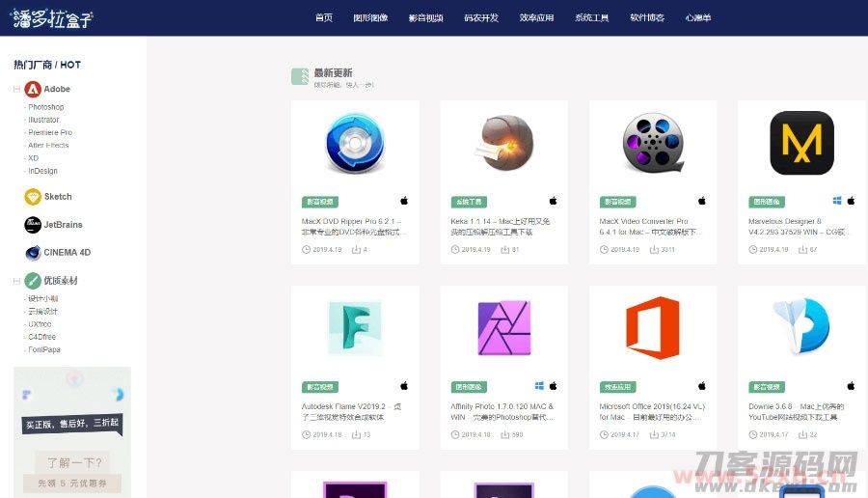Click the JetBrains vendor icon
Image resolution: width=868 pixels, height=498 pixels.
click(x=33, y=225)
